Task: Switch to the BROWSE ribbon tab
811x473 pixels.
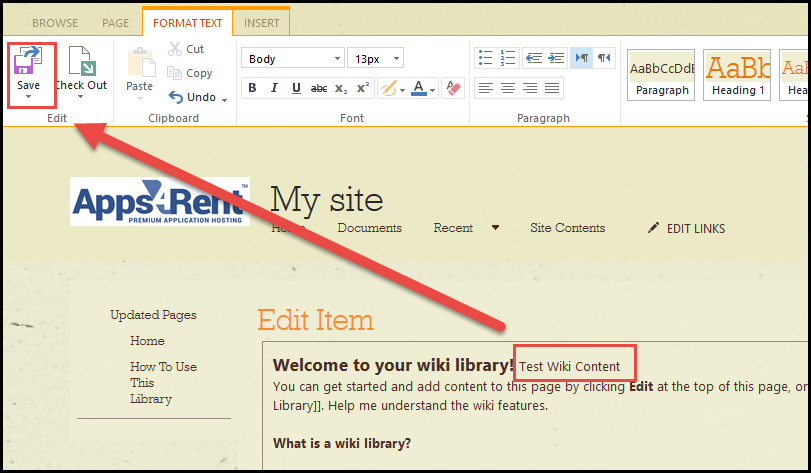Action: 55,23
